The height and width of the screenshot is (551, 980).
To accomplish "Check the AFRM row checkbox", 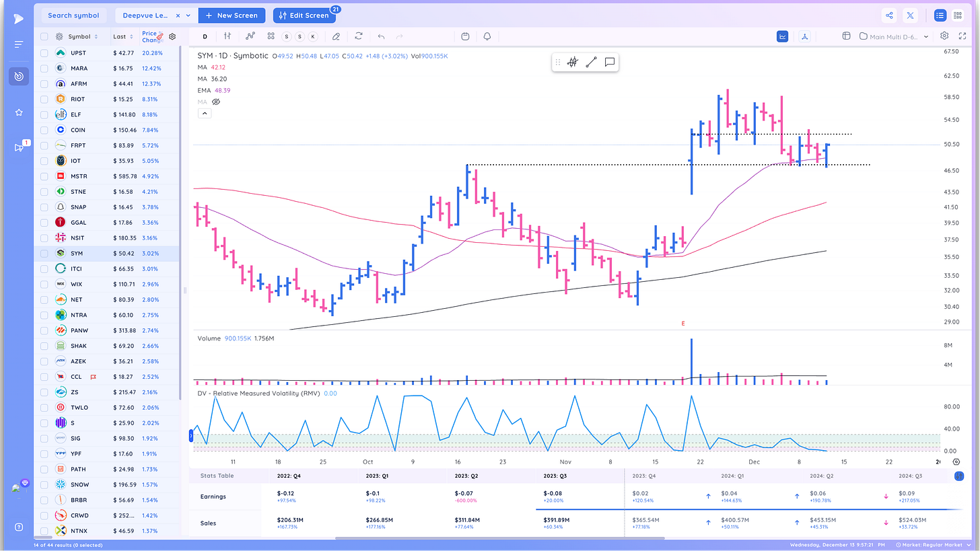I will (x=44, y=83).
